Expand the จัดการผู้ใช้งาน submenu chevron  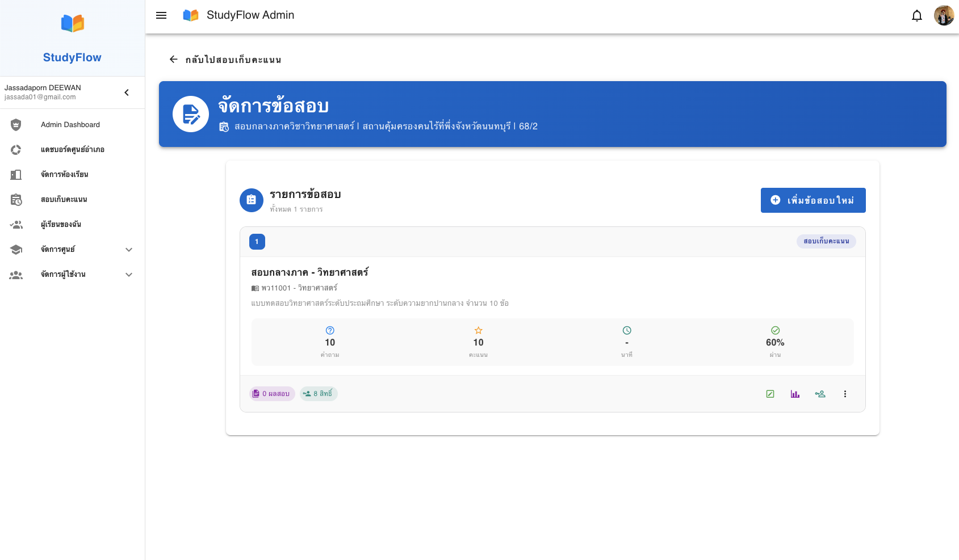coord(129,275)
